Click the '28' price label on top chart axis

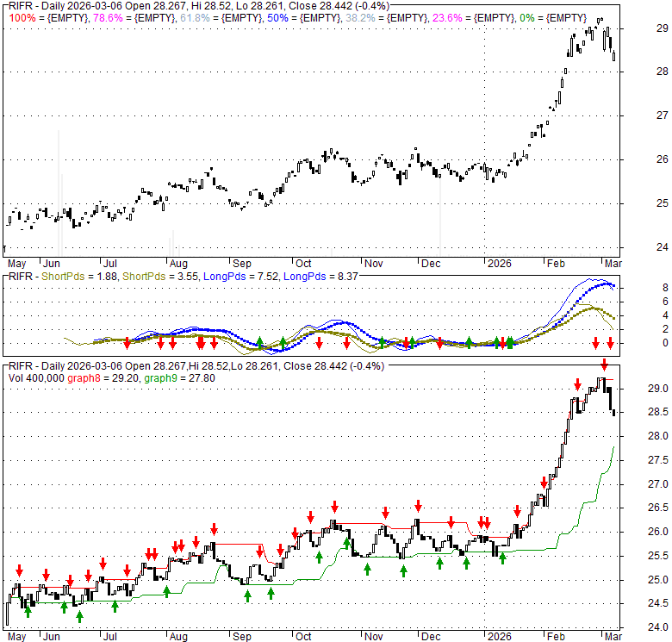tap(663, 72)
